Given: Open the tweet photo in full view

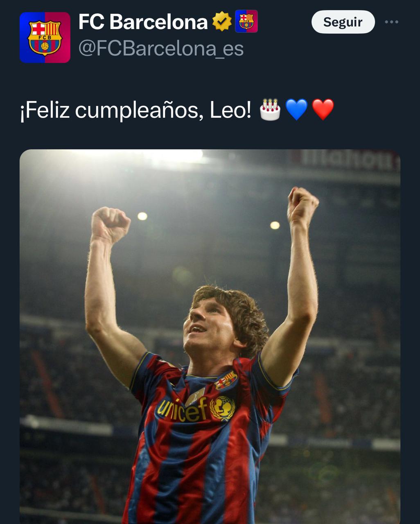Looking at the screenshot, I should [x=210, y=337].
